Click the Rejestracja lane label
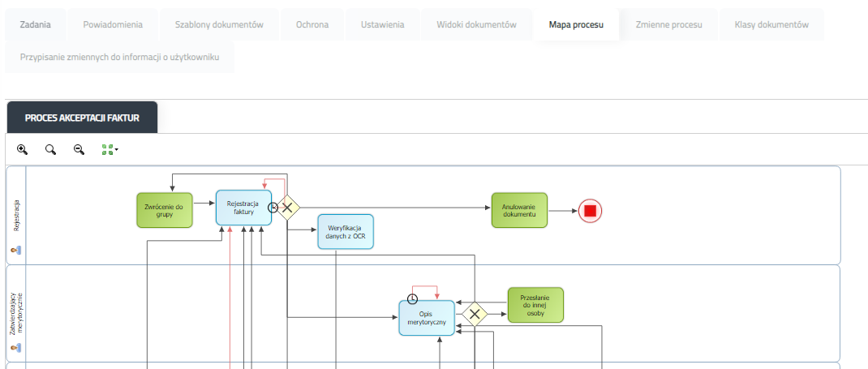This screenshot has width=868, height=369. tap(16, 215)
